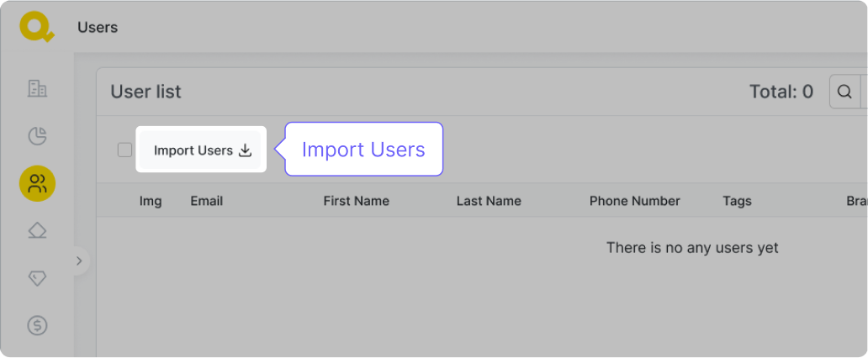868x358 pixels.
Task: Click the Total: 0 counter
Action: tap(781, 92)
